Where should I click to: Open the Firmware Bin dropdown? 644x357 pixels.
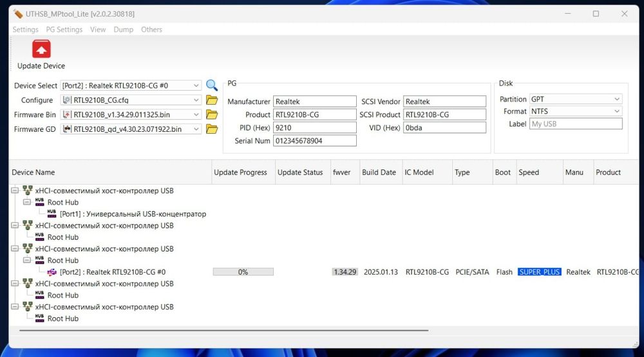[196, 114]
